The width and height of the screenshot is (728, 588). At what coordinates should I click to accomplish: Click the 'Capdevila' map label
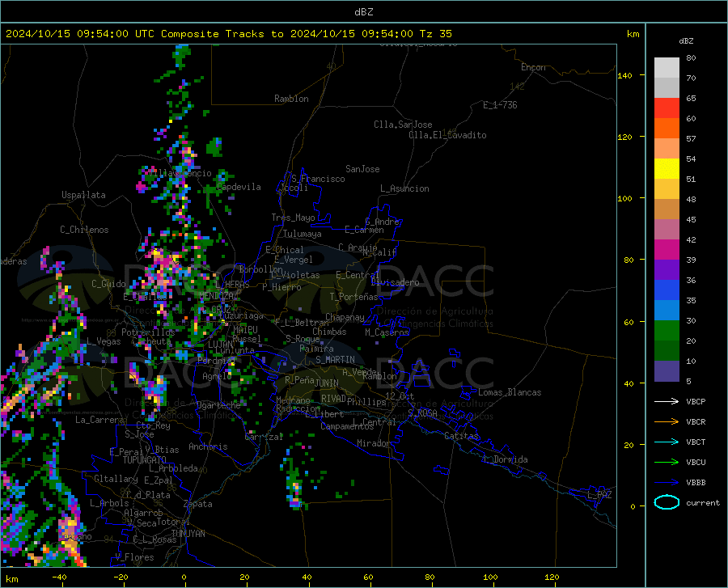[x=239, y=187]
